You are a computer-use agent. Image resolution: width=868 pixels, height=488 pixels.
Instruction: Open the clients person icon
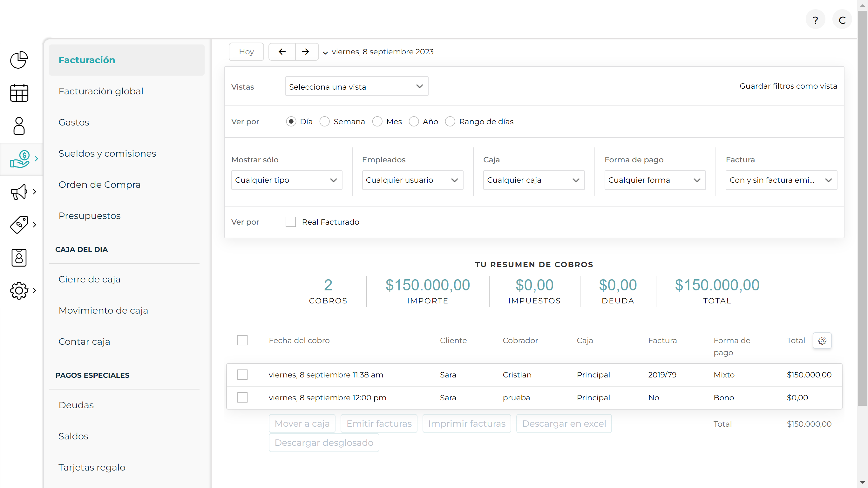click(19, 126)
